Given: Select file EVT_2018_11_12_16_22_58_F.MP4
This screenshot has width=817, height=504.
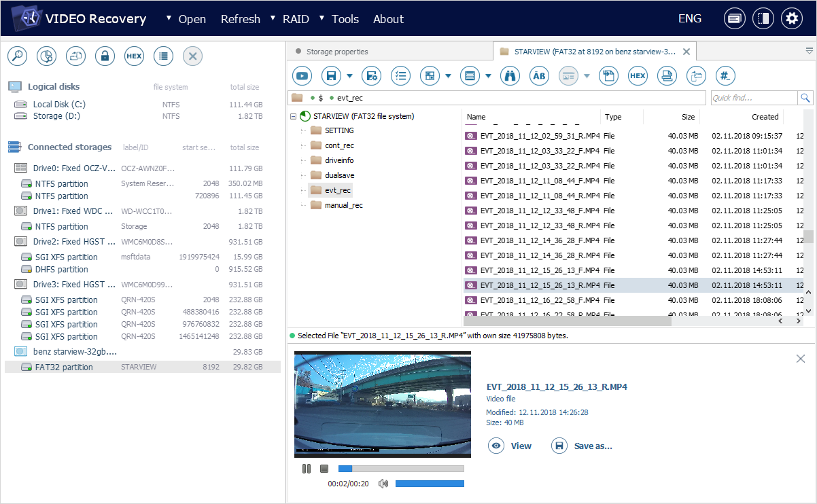Looking at the screenshot, I should tap(540, 300).
